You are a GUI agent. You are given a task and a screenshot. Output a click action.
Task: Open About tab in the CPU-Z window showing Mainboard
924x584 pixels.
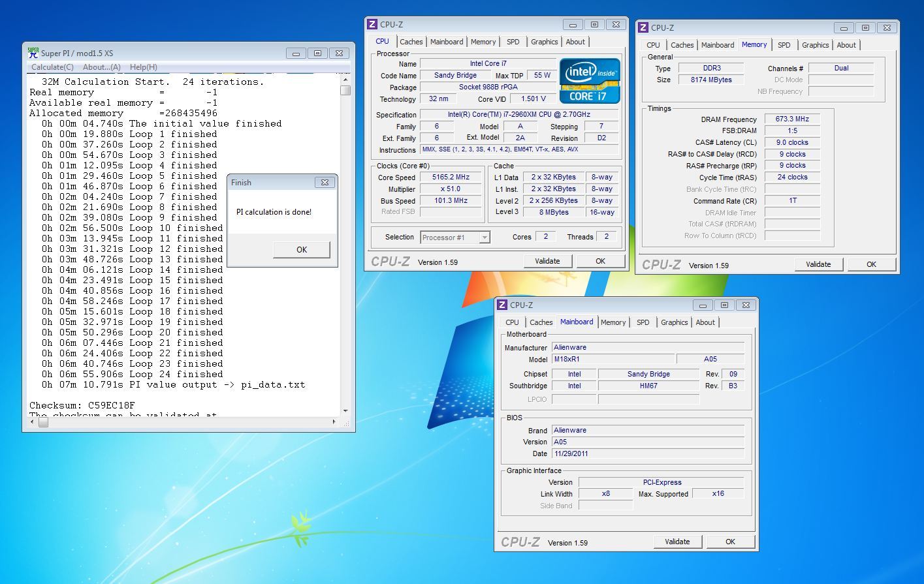[x=705, y=322]
